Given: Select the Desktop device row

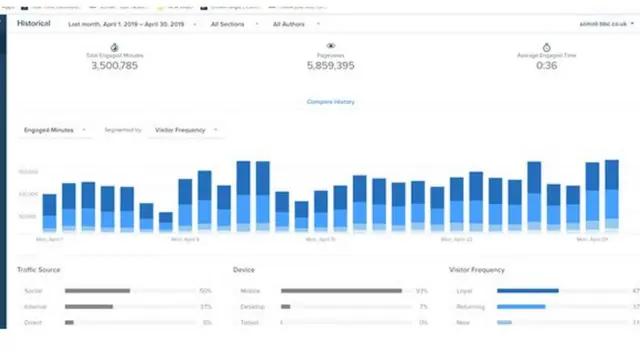Looking at the screenshot, I should [x=333, y=307].
